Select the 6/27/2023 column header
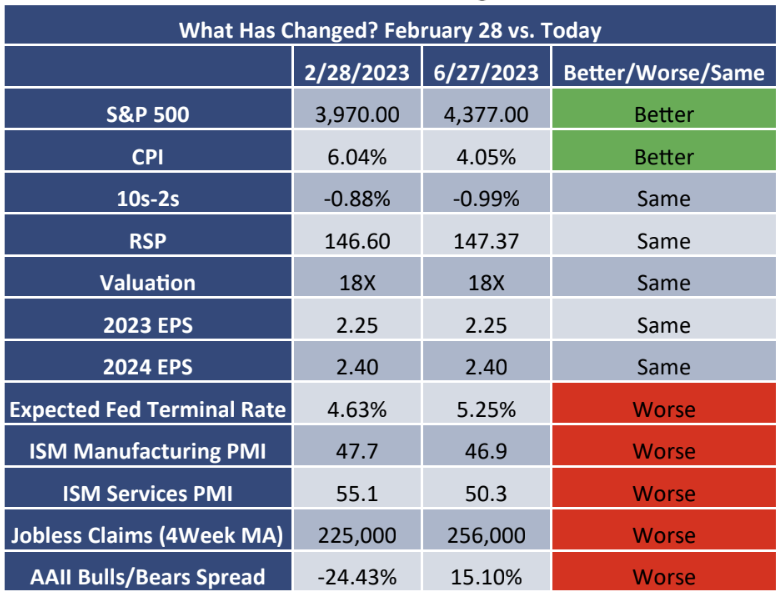The width and height of the screenshot is (780, 595). (x=483, y=72)
